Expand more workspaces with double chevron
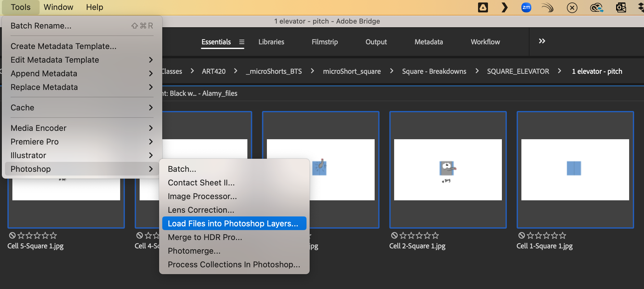 pyautogui.click(x=542, y=41)
